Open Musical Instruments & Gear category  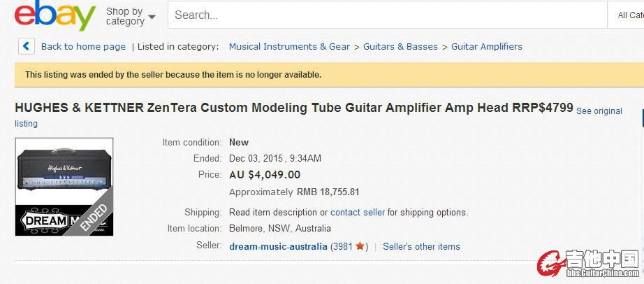tap(289, 47)
